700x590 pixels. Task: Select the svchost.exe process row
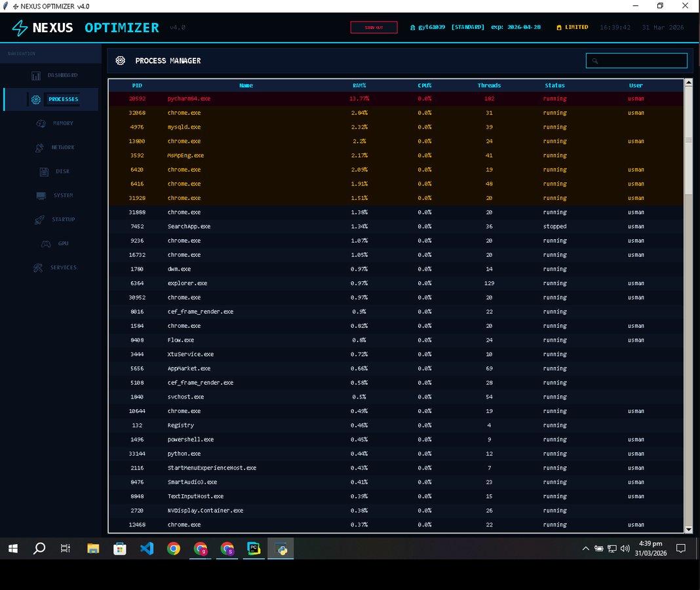tap(396, 397)
